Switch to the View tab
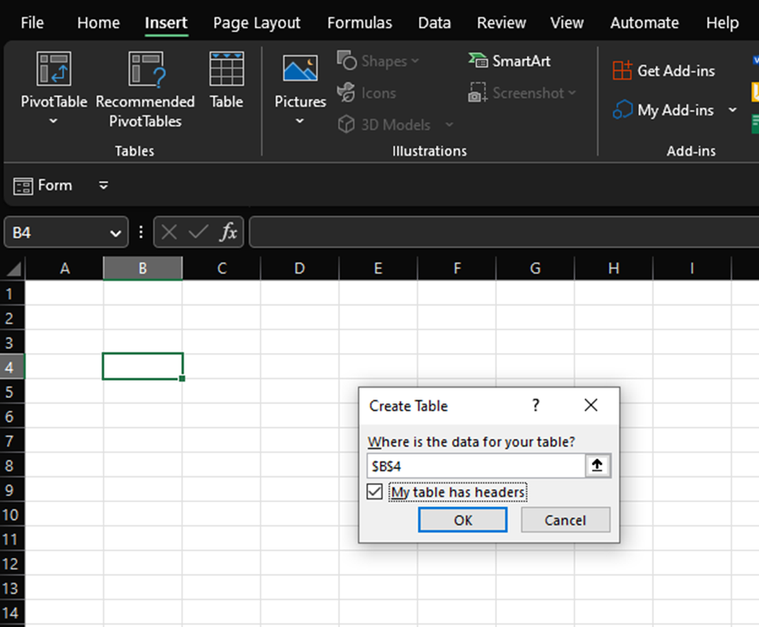Image resolution: width=759 pixels, height=627 pixels. point(567,23)
